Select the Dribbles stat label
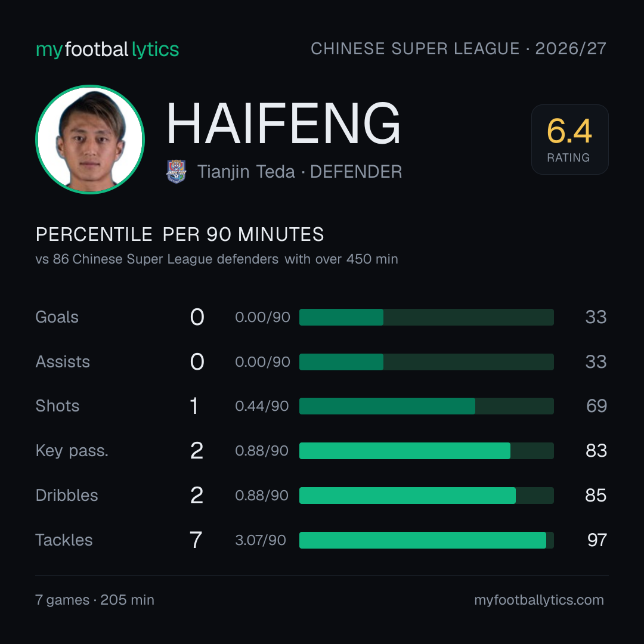Viewport: 644px width, 644px height. pos(67,496)
